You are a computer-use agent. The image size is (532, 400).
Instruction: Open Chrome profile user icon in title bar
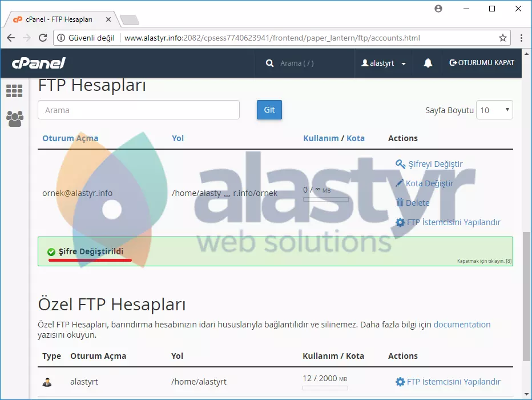[438, 9]
